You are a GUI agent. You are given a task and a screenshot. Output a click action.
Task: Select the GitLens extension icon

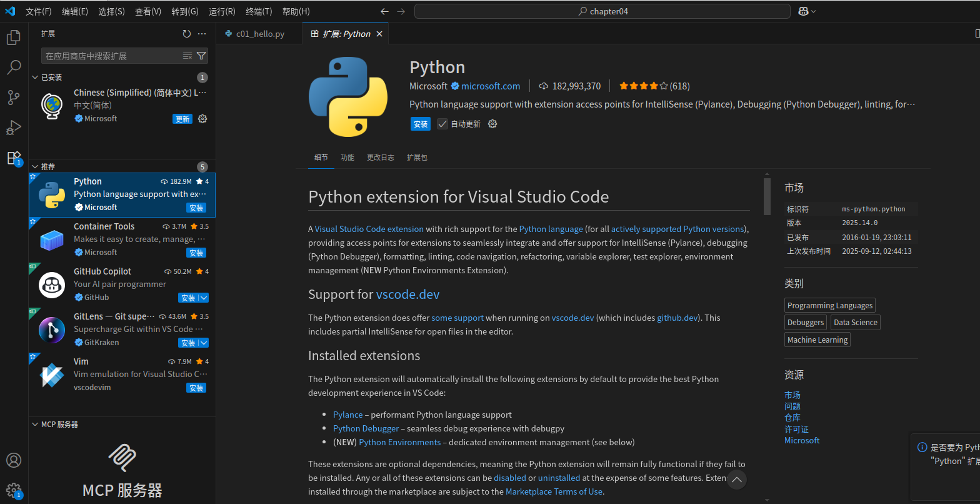(x=52, y=330)
